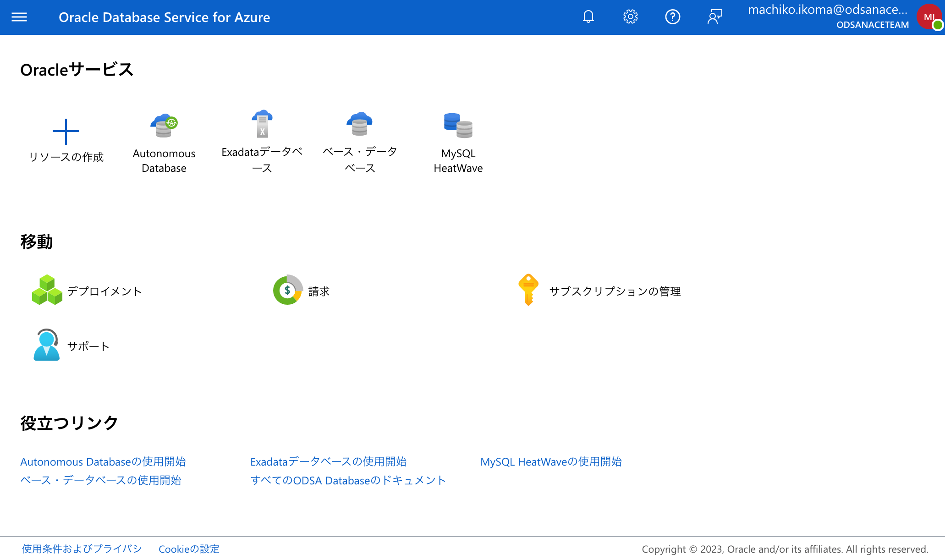The image size is (945, 560).
Task: Open the ベース・データベース service icon
Action: 360,124
